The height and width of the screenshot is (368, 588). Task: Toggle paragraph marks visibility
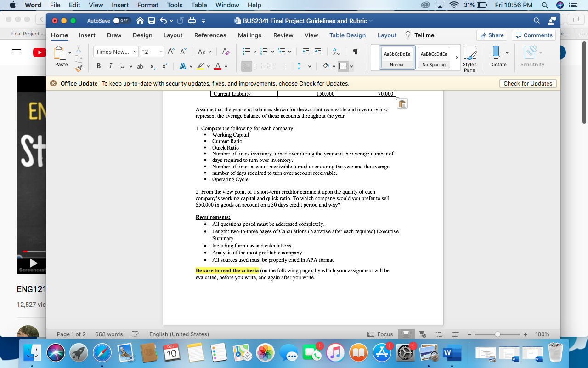(x=355, y=52)
